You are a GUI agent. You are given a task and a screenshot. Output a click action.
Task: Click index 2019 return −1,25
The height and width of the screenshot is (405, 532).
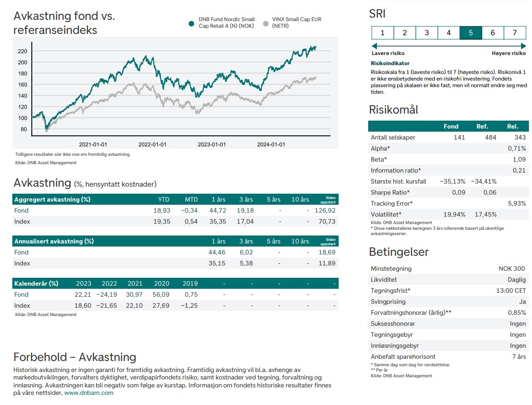click(x=189, y=306)
